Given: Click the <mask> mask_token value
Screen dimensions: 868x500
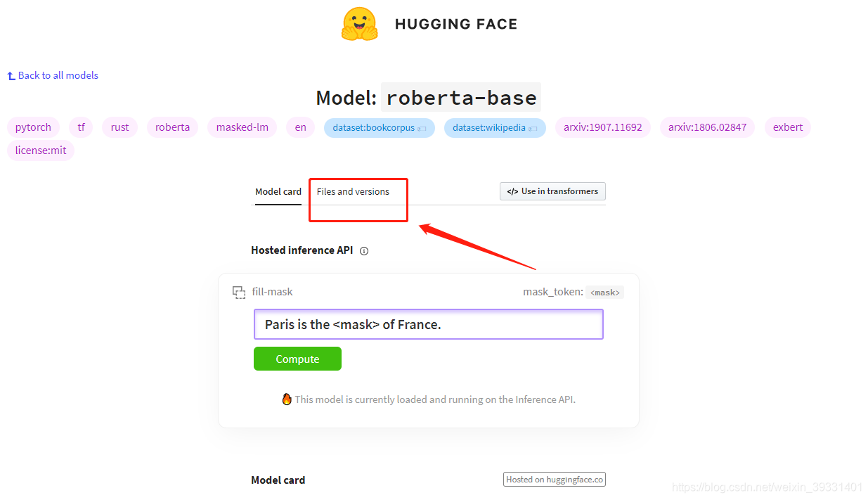Looking at the screenshot, I should pyautogui.click(x=605, y=293).
